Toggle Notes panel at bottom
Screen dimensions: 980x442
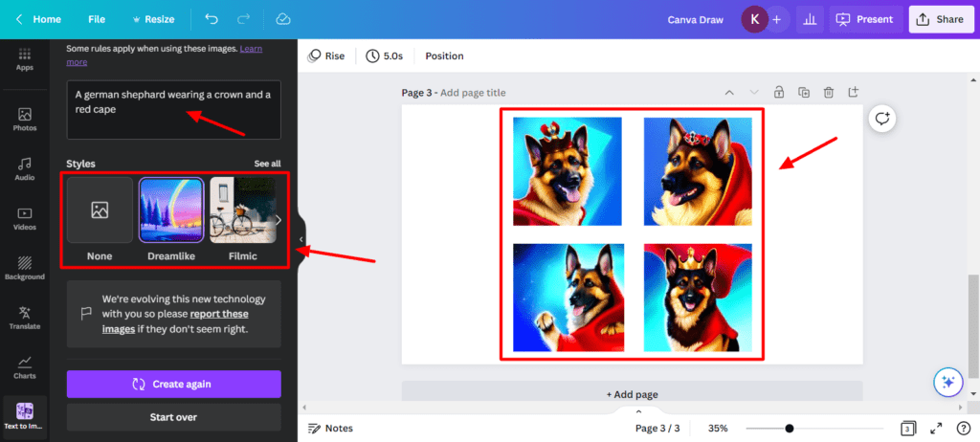[x=330, y=429]
